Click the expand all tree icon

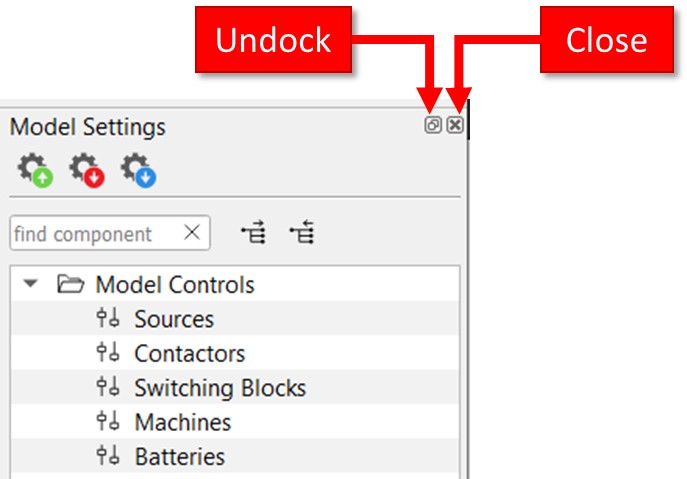click(255, 234)
